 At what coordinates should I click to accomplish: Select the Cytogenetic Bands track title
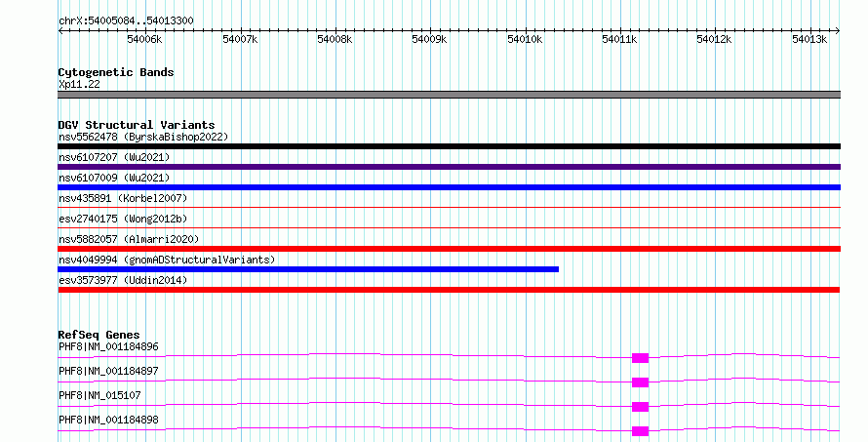tap(116, 72)
